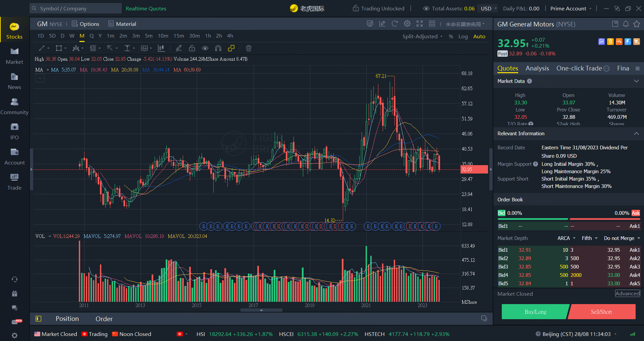Open the note bookmark icon for GM
Screen dimensions: 644x341
tap(615, 24)
